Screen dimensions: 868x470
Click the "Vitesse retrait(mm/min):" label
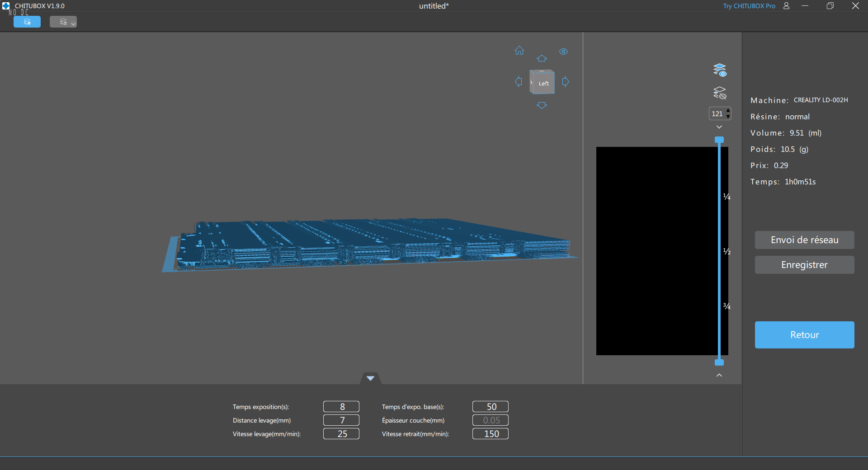[x=415, y=434]
